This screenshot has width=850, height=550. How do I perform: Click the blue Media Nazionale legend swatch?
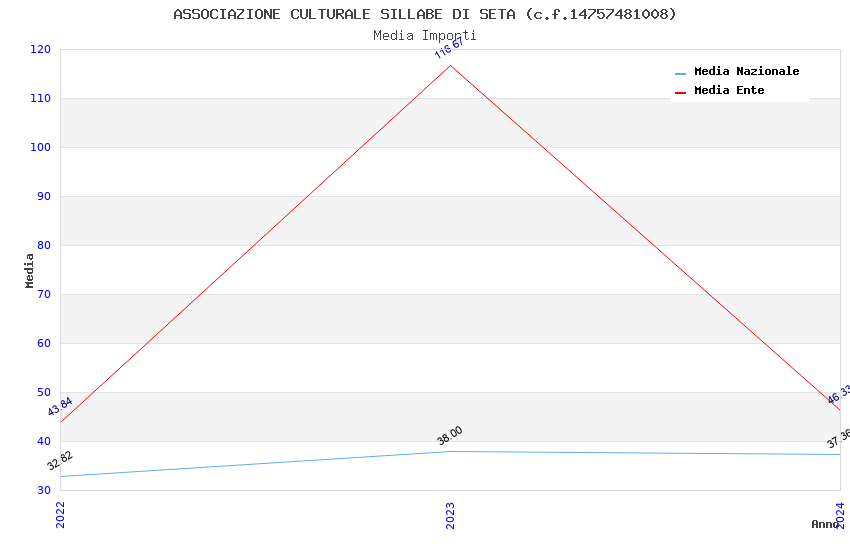point(680,73)
